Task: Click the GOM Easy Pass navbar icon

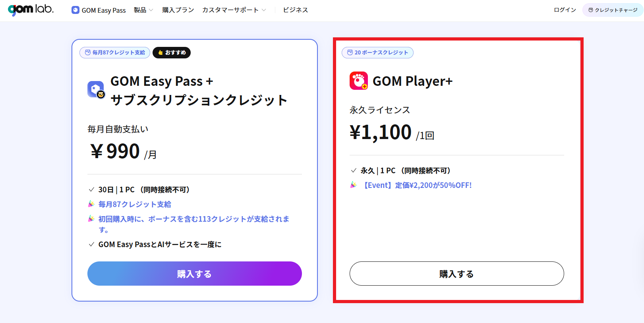Action: (75, 10)
